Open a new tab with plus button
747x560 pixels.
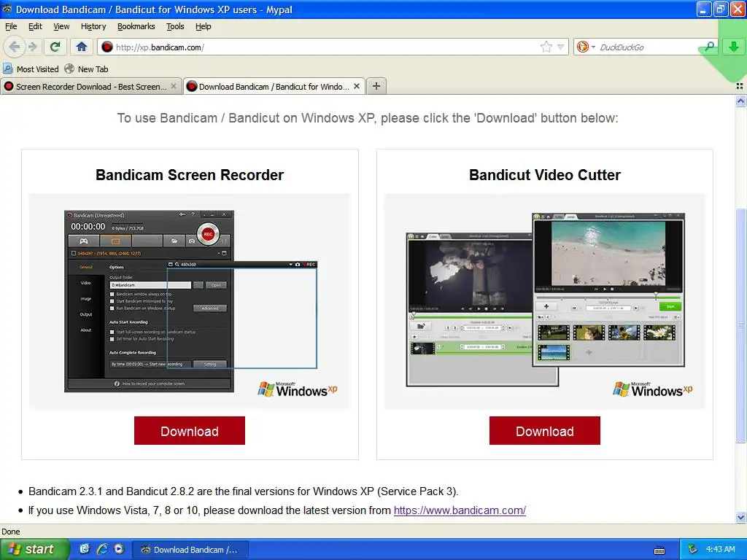point(376,86)
